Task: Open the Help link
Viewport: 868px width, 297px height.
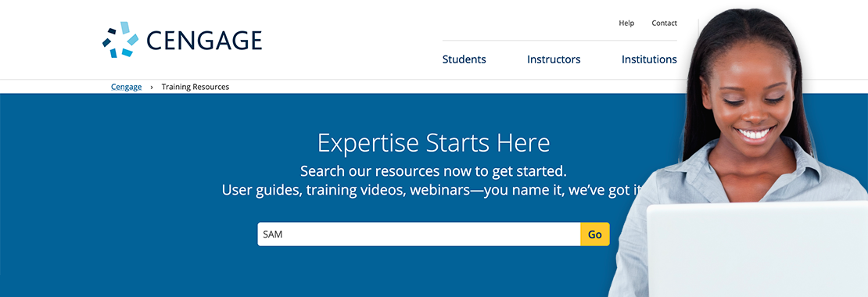Action: coord(626,23)
